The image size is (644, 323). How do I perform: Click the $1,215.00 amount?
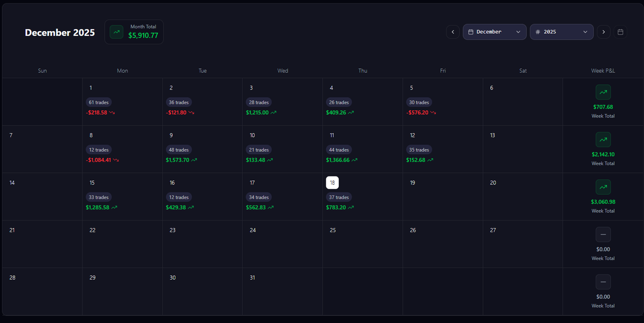[257, 113]
